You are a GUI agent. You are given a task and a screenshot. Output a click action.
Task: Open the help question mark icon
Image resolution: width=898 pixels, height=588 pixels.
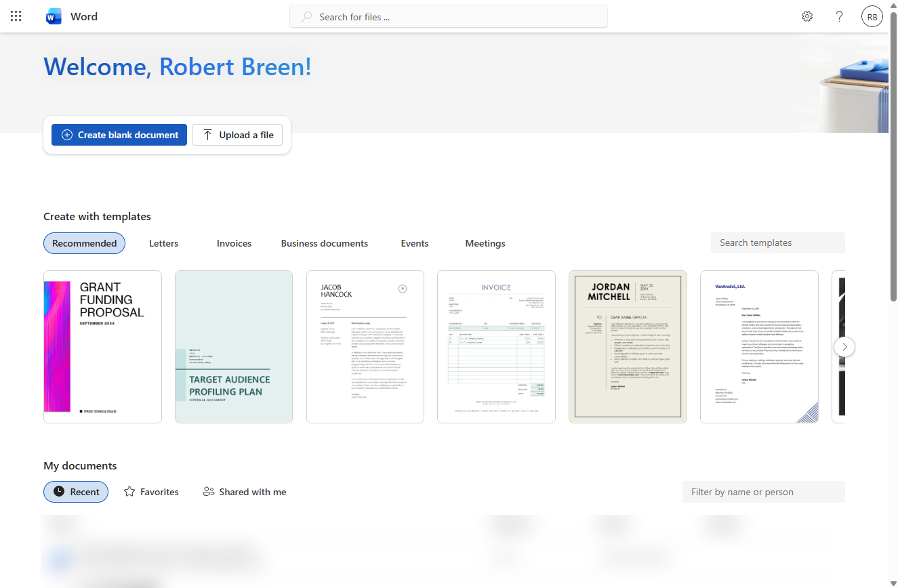pos(840,16)
